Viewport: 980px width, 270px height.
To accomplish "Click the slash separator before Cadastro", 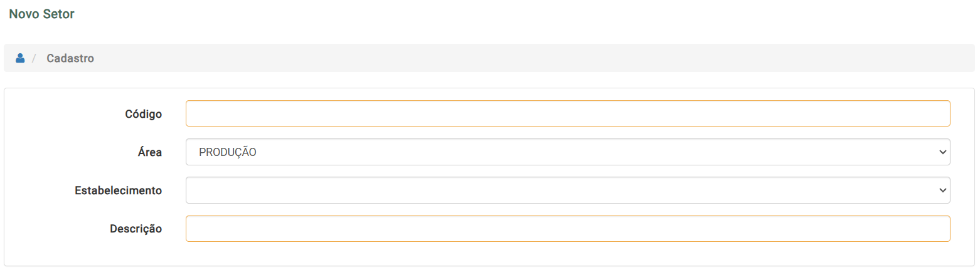I will 35,58.
